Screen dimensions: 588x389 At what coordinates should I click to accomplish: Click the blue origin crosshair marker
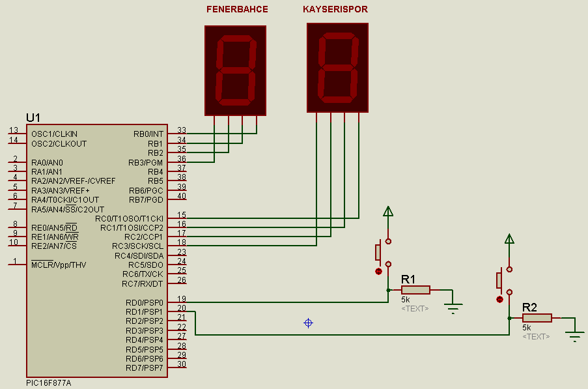coord(308,323)
